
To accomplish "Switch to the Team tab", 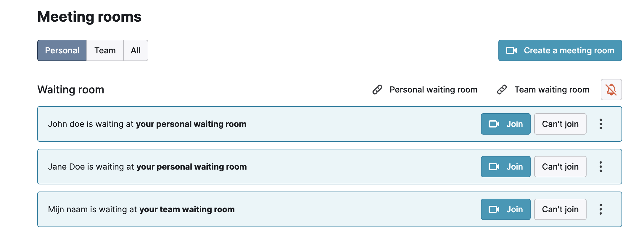I will [x=105, y=50].
